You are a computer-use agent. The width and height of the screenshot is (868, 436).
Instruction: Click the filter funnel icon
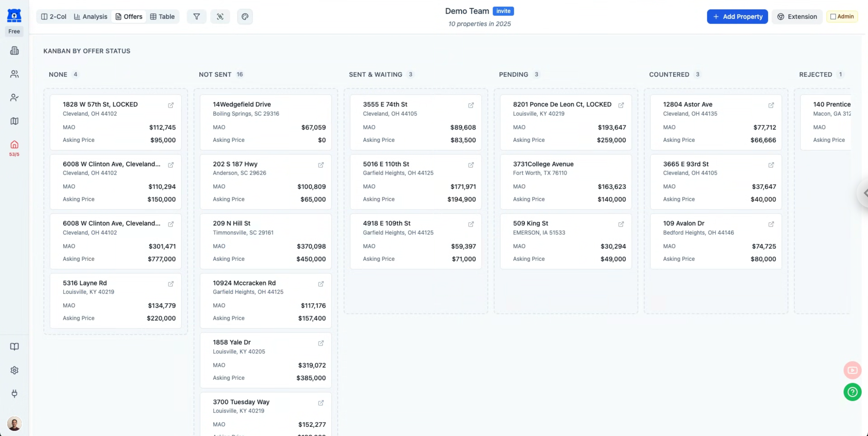(197, 17)
